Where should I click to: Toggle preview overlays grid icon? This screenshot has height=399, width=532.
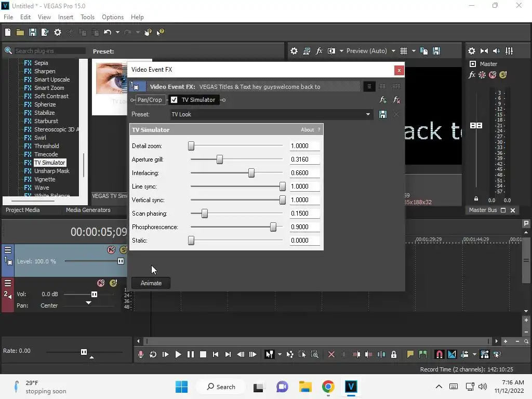[x=403, y=51]
